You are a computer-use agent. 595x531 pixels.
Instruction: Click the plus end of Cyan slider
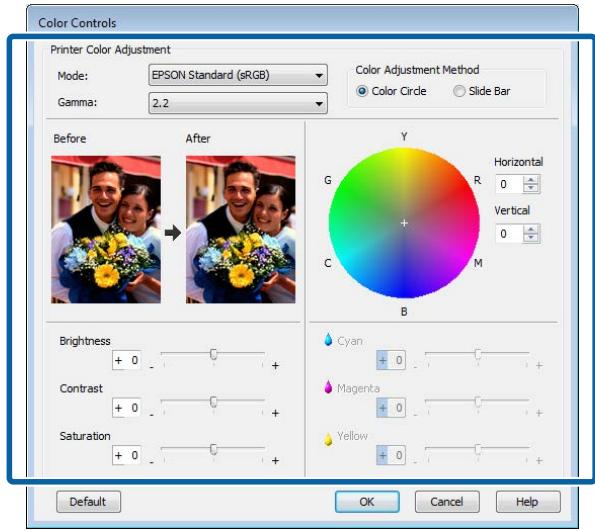click(539, 366)
